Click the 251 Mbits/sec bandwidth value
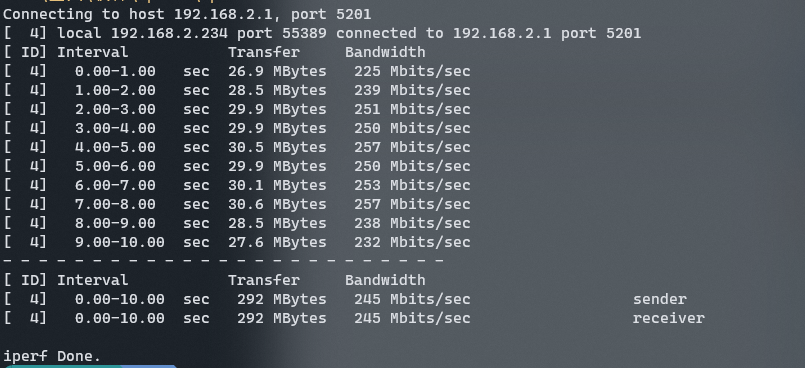Image resolution: width=805 pixels, height=368 pixels. (412, 109)
